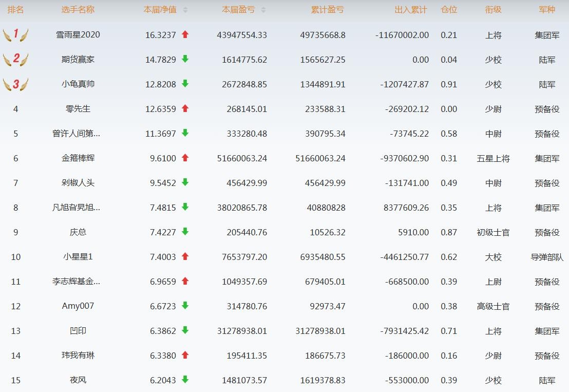569x392 pixels.
Task: Select the 出入累计 column header
Action: 410,10
